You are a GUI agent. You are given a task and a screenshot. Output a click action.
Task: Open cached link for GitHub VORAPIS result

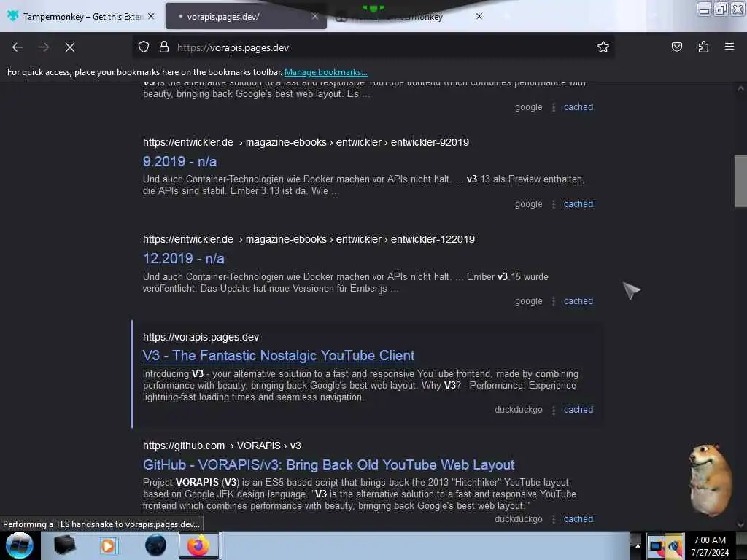pos(578,519)
